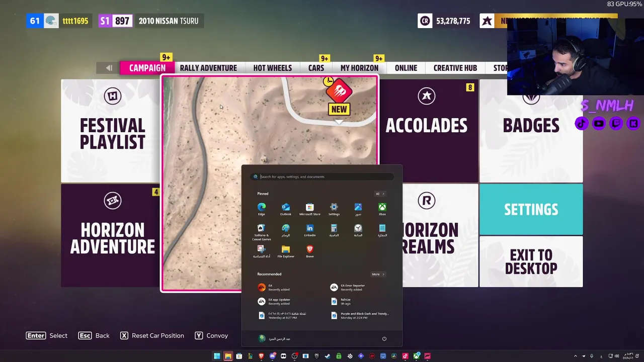The image size is (644, 362).
Task: Open Epic Games Launcher on taskbar
Action: (317, 356)
